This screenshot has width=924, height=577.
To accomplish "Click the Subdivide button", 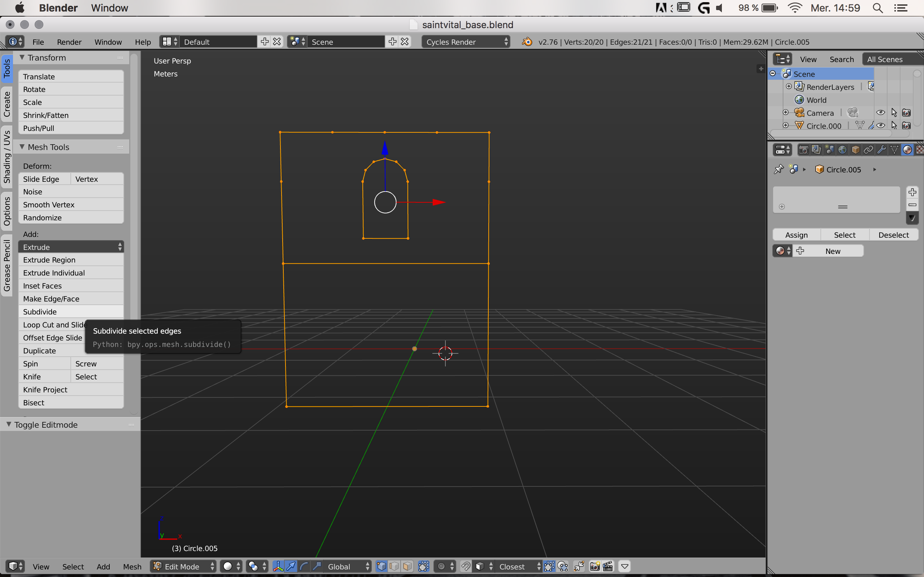I will point(71,312).
